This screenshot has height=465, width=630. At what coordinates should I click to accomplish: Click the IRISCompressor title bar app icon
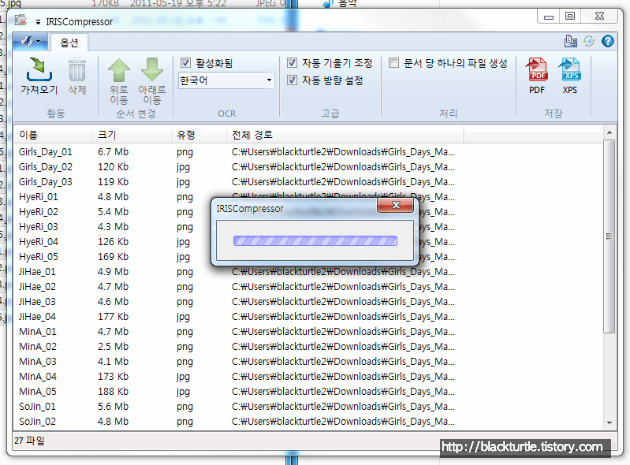point(20,20)
